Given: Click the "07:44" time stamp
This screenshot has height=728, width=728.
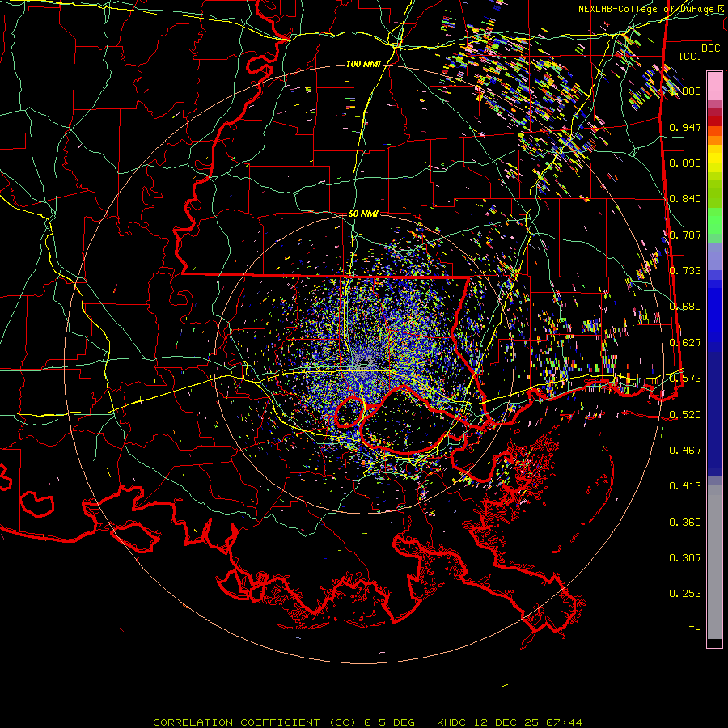Looking at the screenshot, I should pos(564,722).
